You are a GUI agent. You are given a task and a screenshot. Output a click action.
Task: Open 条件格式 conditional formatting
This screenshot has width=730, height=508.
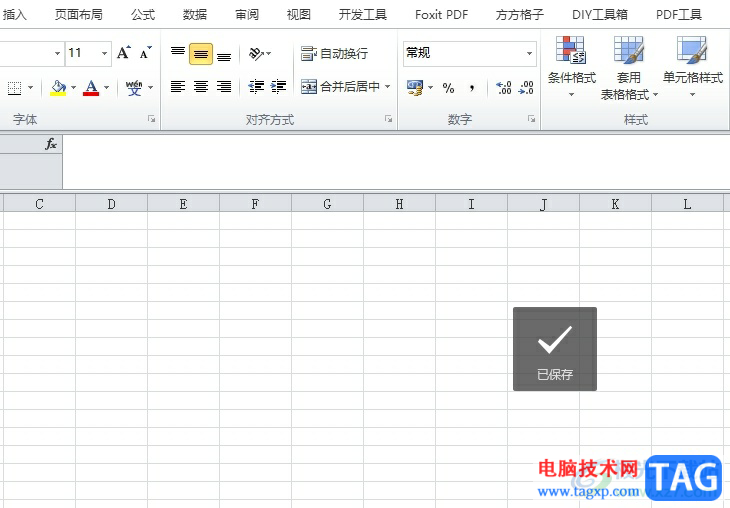coord(572,67)
